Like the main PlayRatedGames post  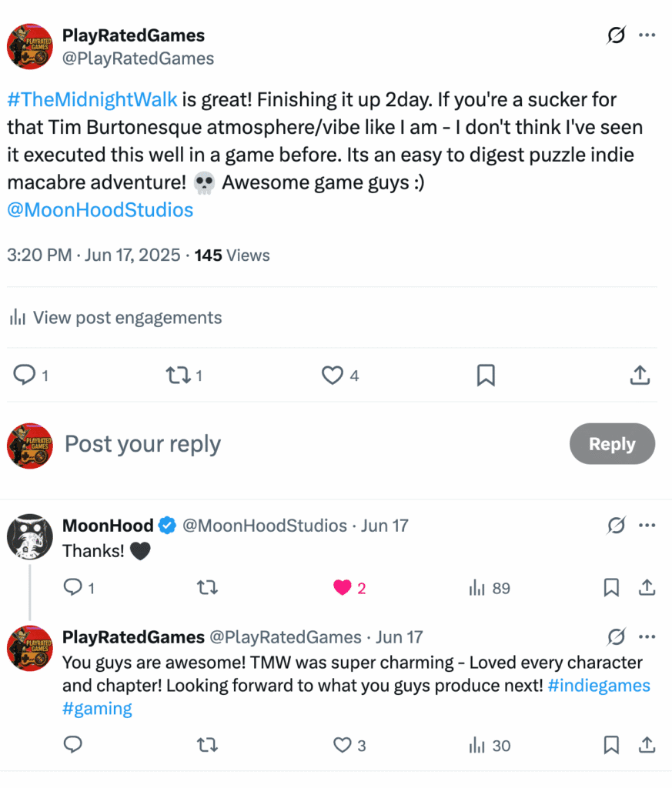(x=333, y=376)
